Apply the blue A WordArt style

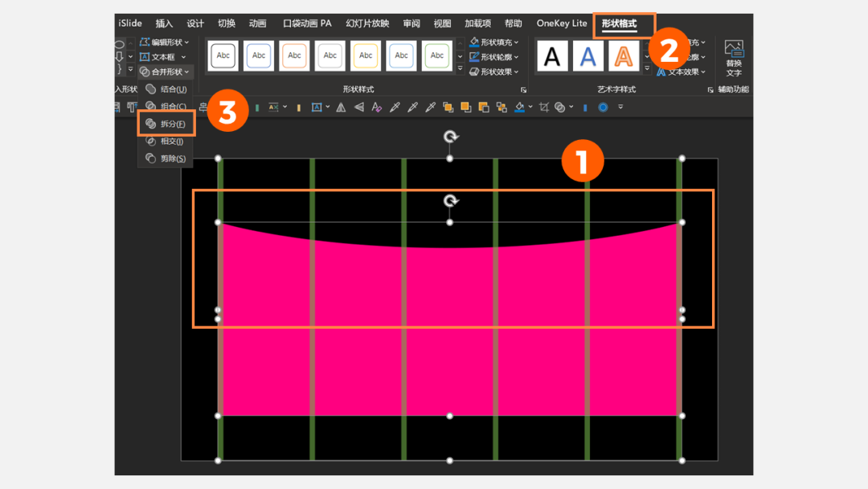coord(588,56)
